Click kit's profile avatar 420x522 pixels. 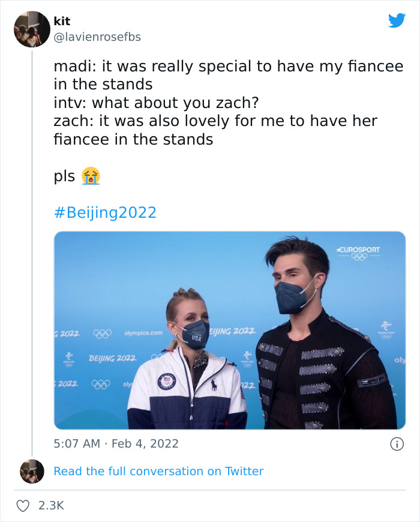(x=32, y=28)
